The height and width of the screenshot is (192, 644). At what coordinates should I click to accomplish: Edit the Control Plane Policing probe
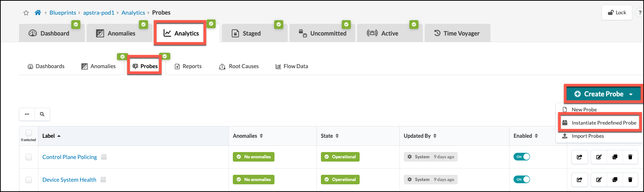[x=599, y=157]
